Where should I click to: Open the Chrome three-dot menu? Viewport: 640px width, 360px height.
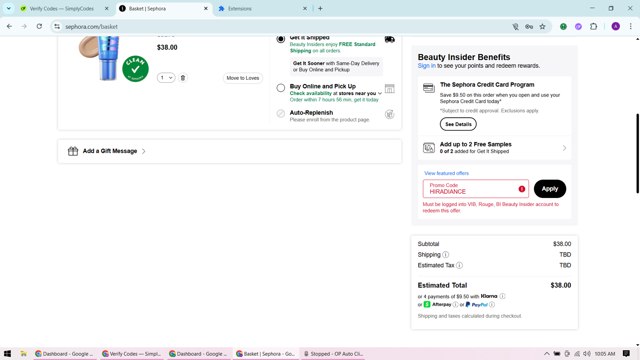click(631, 27)
